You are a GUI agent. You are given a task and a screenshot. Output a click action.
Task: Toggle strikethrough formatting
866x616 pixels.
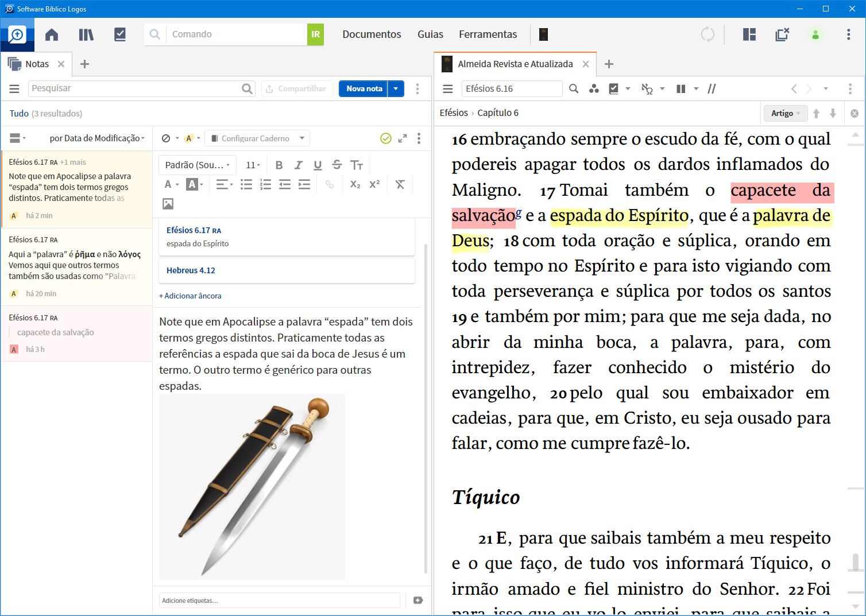point(337,165)
